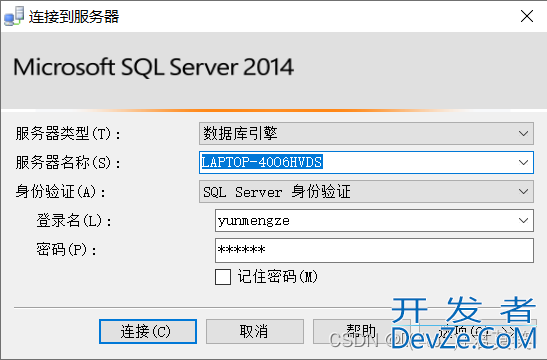Expand the 登录名 dropdown arrow
Viewport: 547px width, 360px height.
tap(523, 220)
